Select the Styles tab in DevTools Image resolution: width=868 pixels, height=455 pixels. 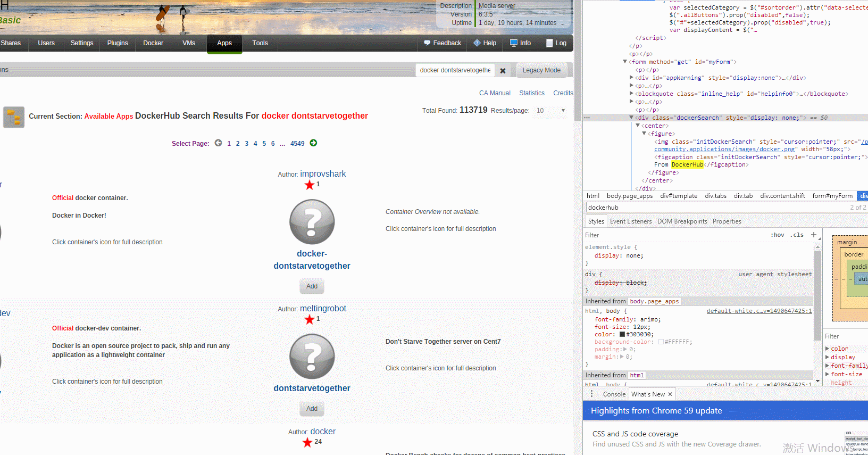point(596,221)
